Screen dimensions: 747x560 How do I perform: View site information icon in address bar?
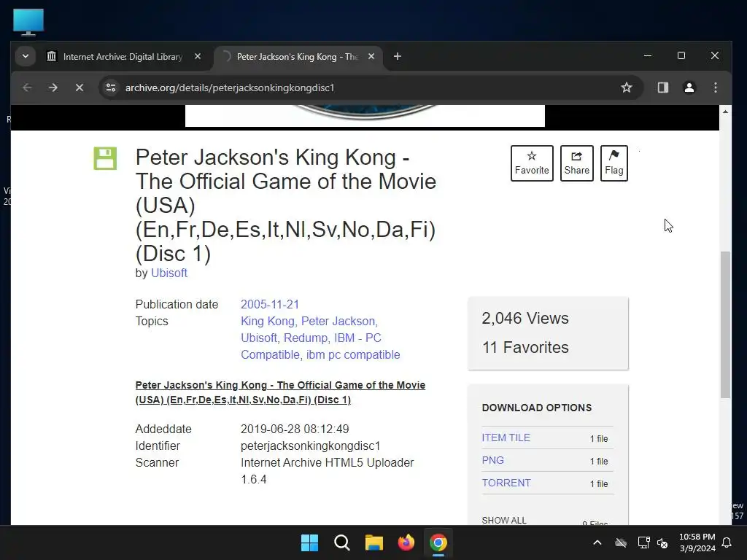click(x=111, y=87)
